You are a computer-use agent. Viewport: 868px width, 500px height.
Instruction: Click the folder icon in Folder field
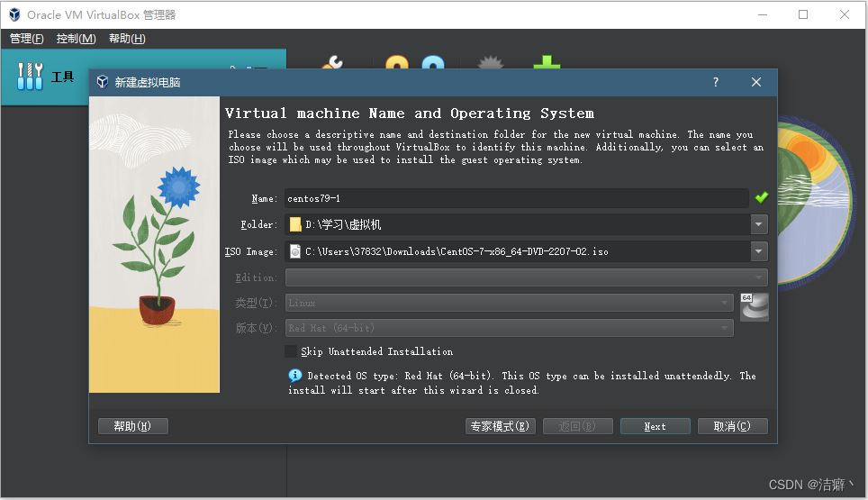point(295,224)
